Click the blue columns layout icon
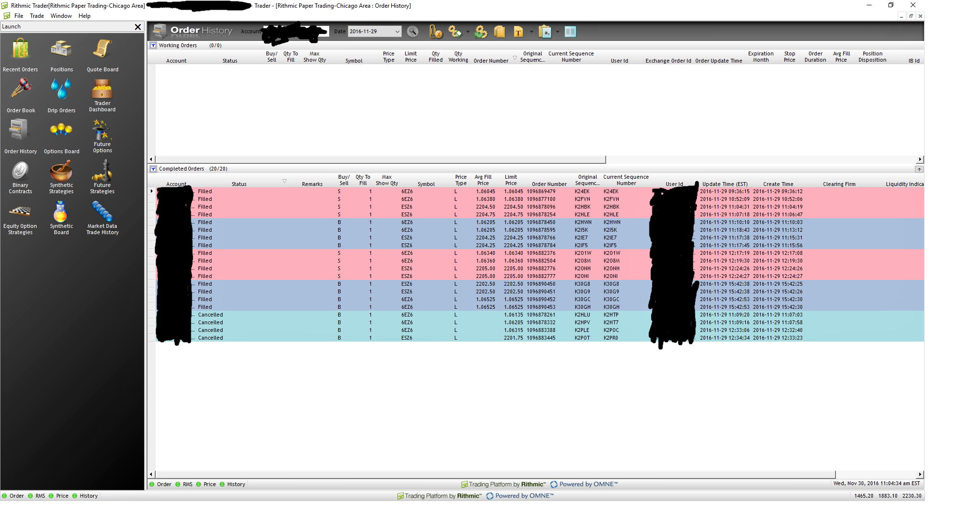Viewport: 980px width, 515px height. point(570,32)
